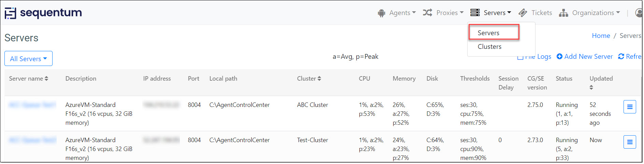
Task: Sort the table by Cluster column
Action: point(309,79)
